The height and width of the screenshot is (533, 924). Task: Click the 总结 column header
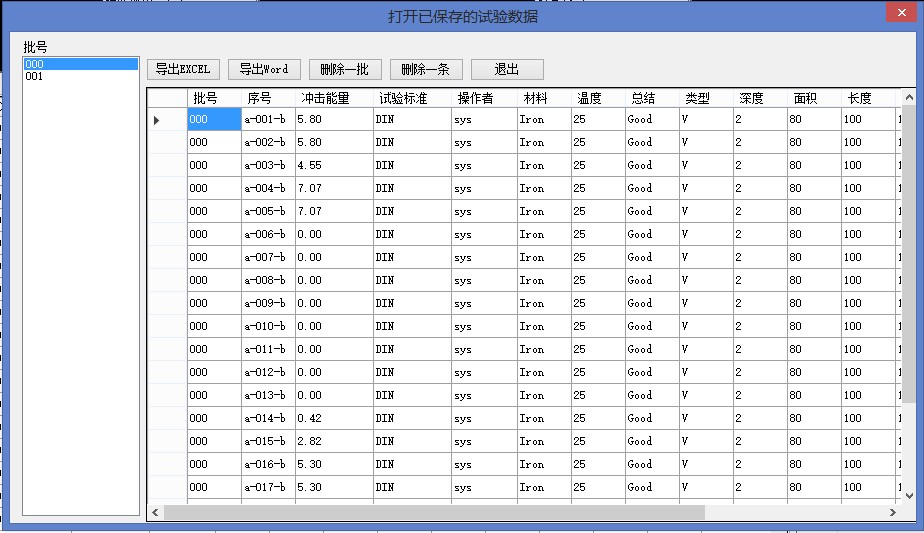coord(652,98)
